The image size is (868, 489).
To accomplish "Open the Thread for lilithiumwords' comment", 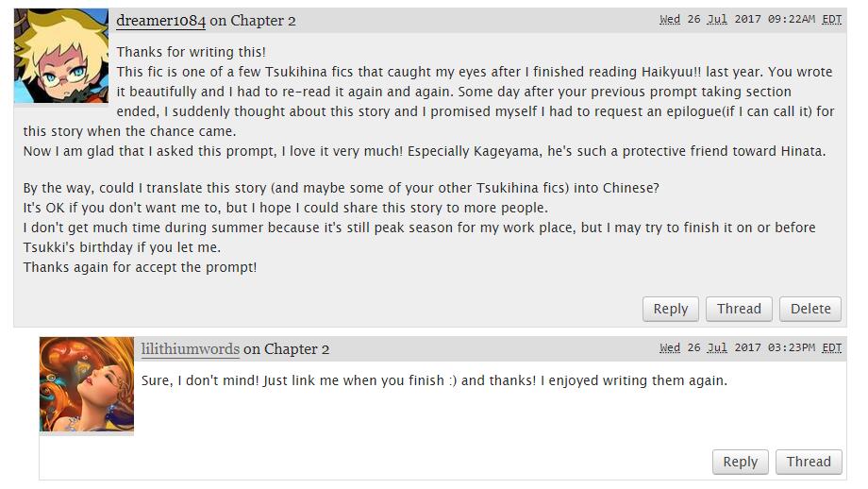I will coord(809,462).
